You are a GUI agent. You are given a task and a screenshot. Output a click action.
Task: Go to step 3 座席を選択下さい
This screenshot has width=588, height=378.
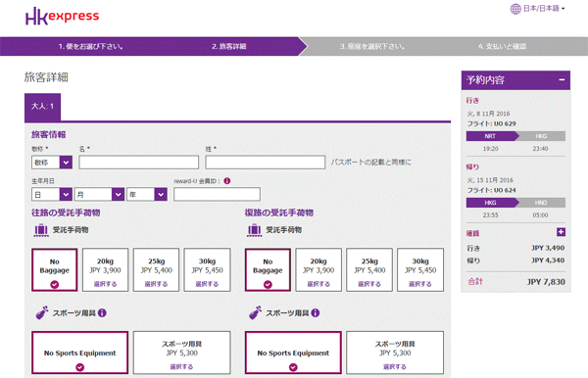click(372, 46)
